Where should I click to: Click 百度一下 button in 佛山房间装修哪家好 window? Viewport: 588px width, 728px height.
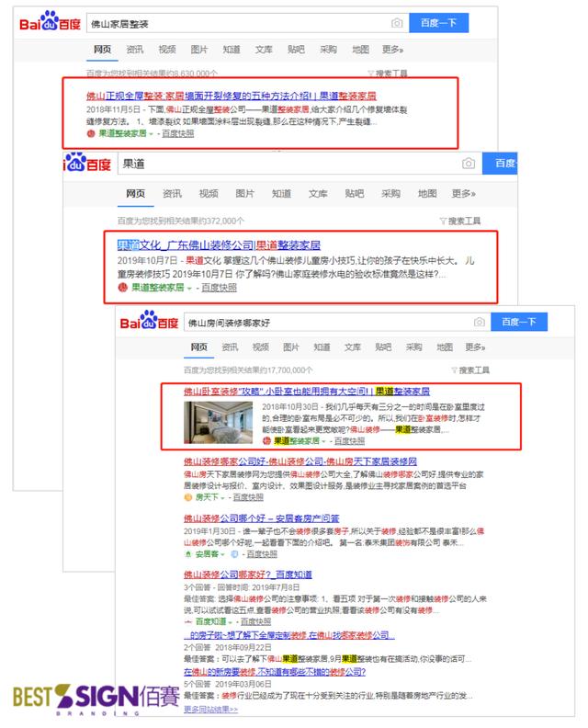[519, 322]
